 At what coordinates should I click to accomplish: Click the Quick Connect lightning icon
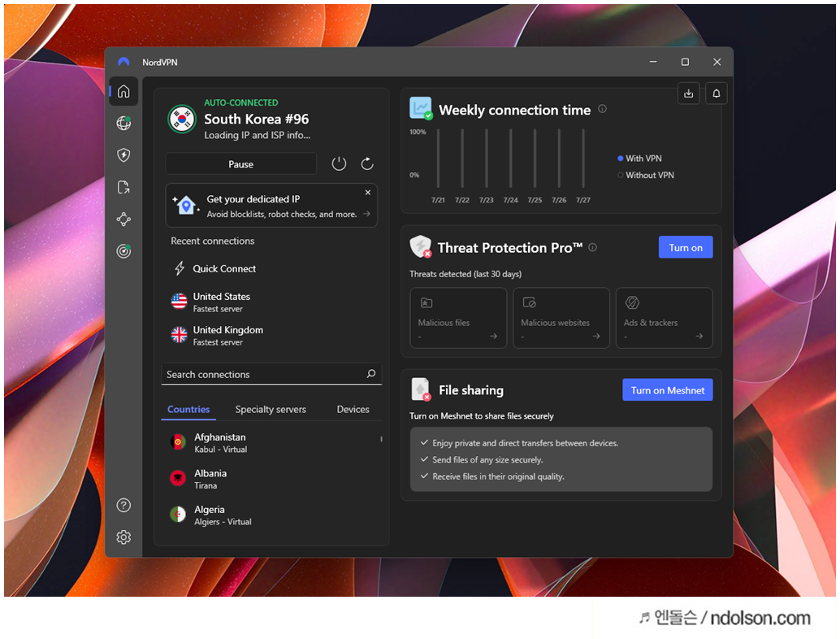tap(180, 268)
